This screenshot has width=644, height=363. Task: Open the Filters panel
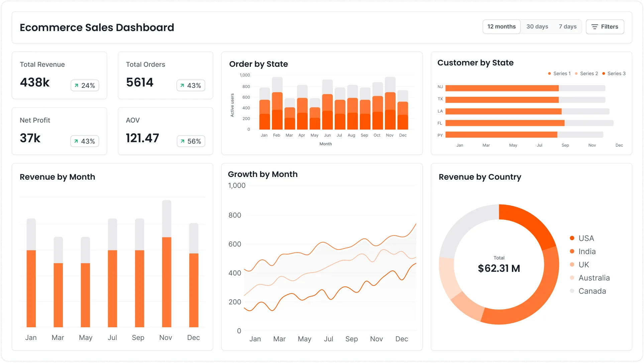[605, 27]
